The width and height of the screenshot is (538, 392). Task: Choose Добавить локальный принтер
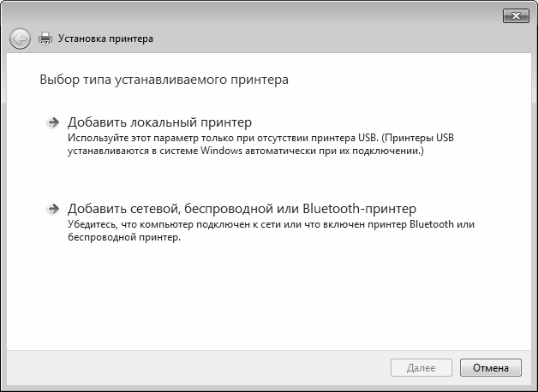[159, 123]
